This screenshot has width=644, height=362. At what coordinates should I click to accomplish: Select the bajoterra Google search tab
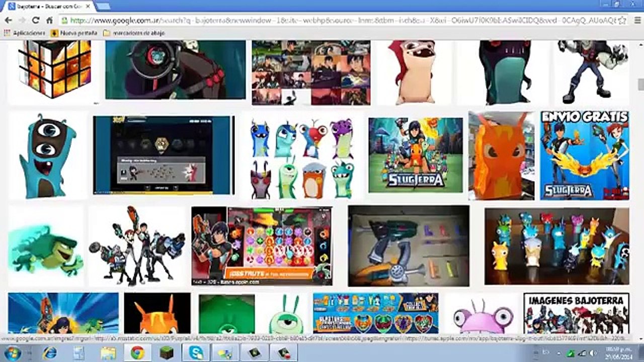tap(48, 7)
